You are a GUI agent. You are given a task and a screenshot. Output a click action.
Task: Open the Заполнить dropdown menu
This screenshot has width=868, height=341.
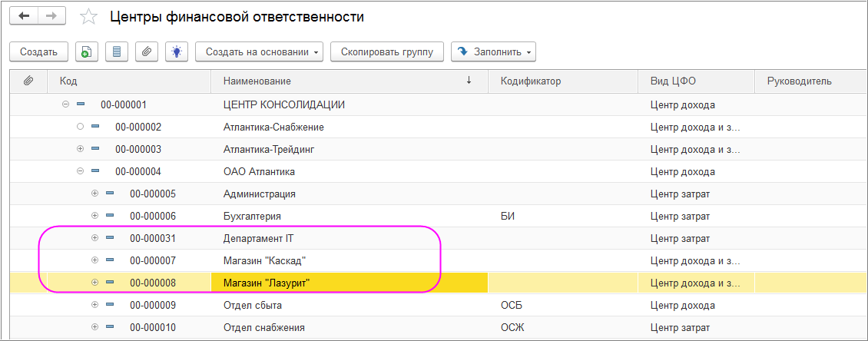point(492,52)
